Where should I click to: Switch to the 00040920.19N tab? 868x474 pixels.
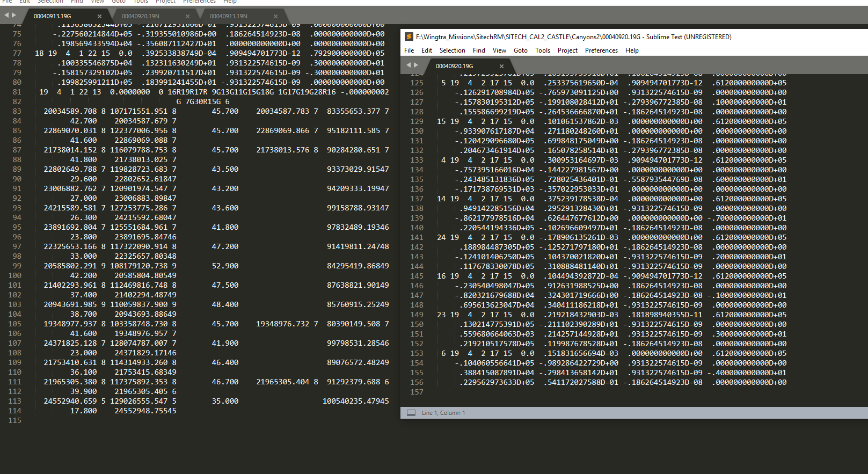[140, 16]
